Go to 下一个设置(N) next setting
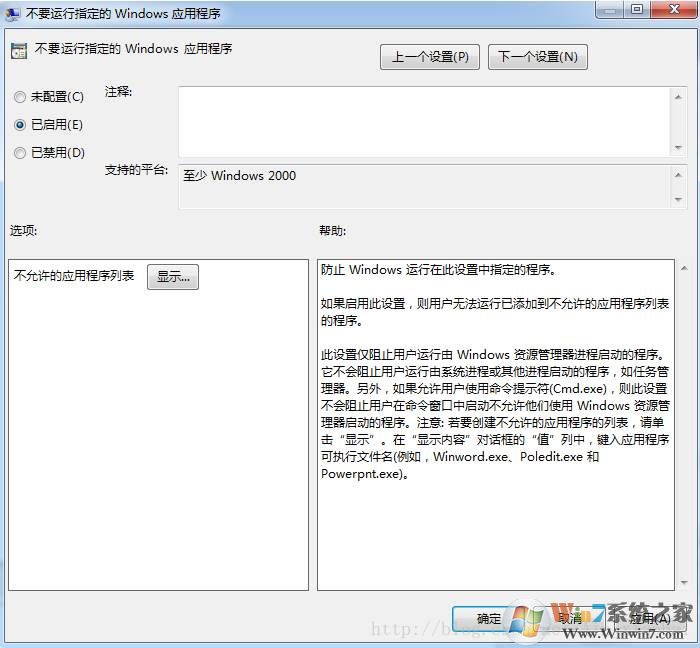The image size is (700, 648). click(538, 57)
